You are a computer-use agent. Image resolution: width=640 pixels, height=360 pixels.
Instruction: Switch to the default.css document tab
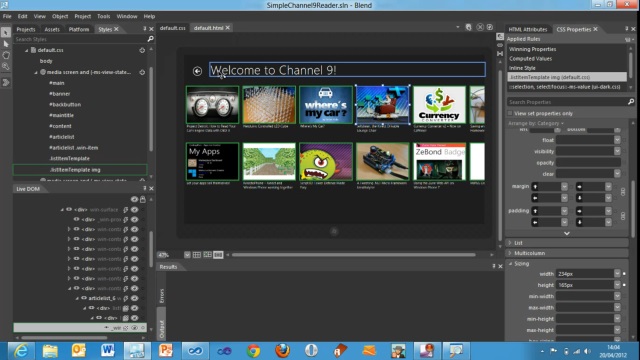pyautogui.click(x=172, y=28)
